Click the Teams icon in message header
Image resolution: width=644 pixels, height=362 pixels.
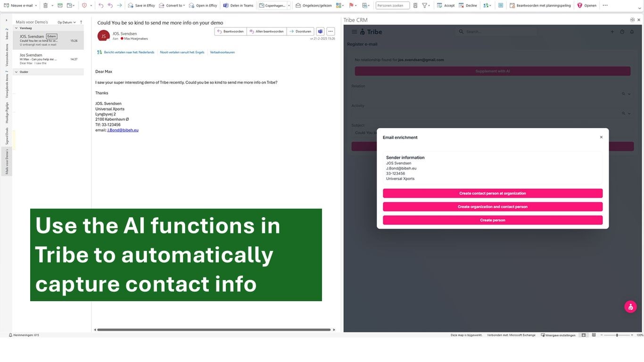point(320,31)
